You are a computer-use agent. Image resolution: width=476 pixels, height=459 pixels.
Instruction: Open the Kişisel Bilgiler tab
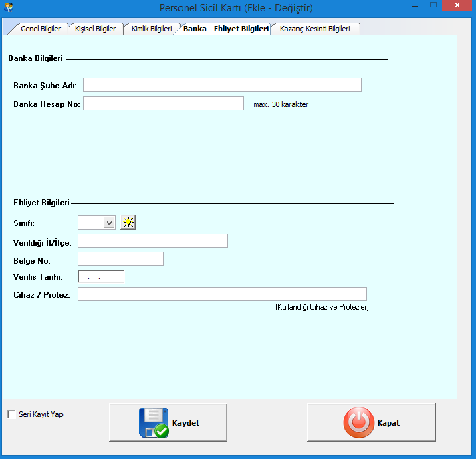[95, 29]
